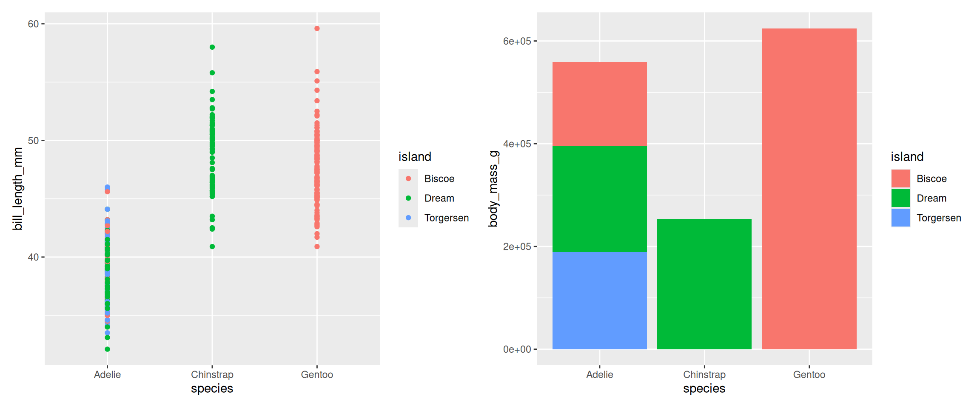Click the red Biscoe segment of Adelie bar
This screenshot has height=408, width=980.
click(x=599, y=104)
